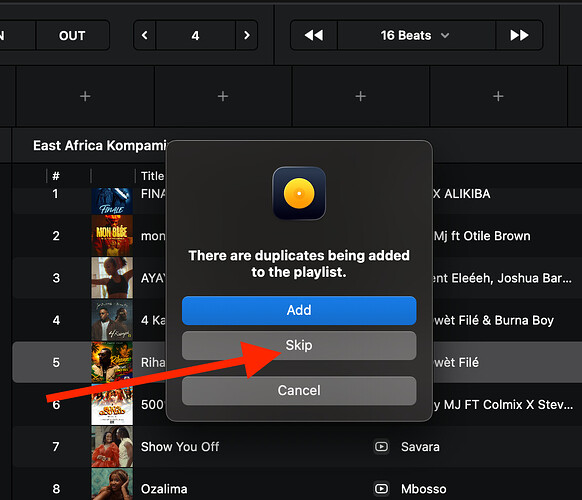Click the Mon Bebe album artwork
The image size is (582, 500).
pyautogui.click(x=112, y=236)
